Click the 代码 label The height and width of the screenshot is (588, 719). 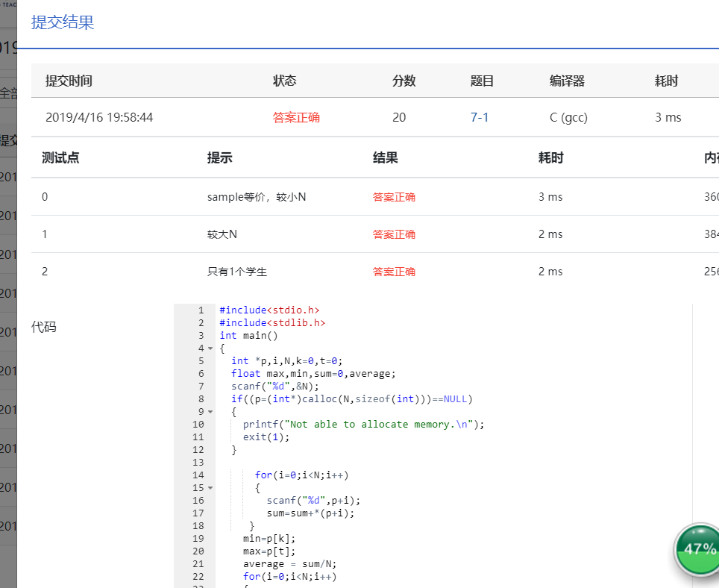[43, 327]
